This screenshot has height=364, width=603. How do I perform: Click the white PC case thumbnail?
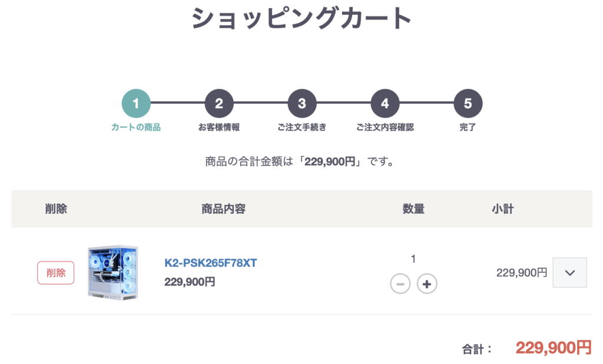click(x=112, y=273)
